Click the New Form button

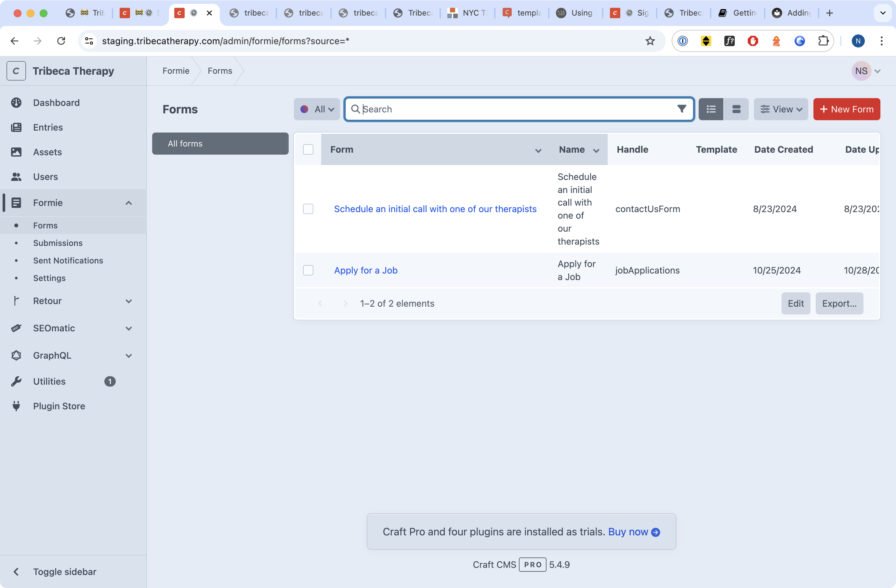click(x=847, y=109)
